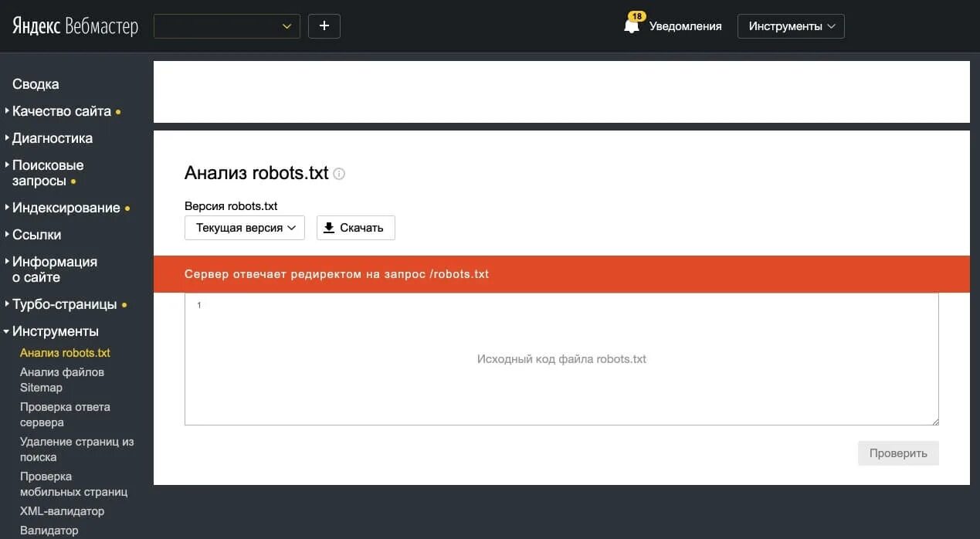Open Уведомления link
Screen dimensions: 980x539
tap(685, 26)
